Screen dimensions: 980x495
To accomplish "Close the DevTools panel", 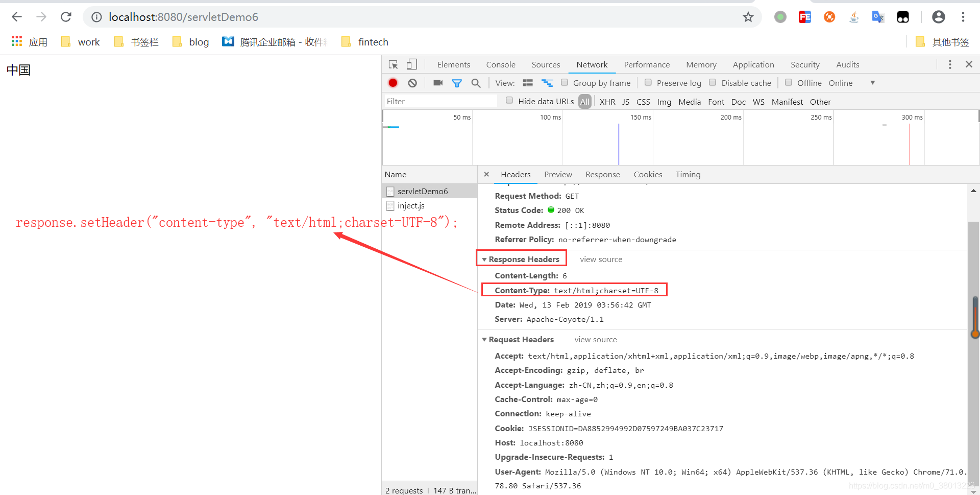I will pos(969,64).
